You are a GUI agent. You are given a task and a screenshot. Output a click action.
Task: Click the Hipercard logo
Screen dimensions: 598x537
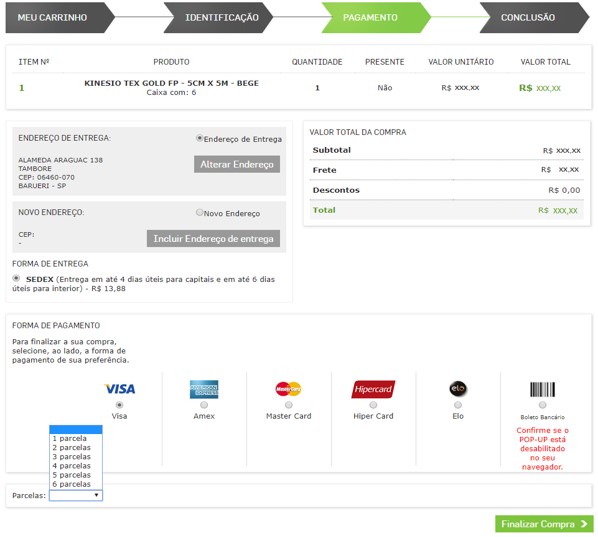pyautogui.click(x=373, y=389)
